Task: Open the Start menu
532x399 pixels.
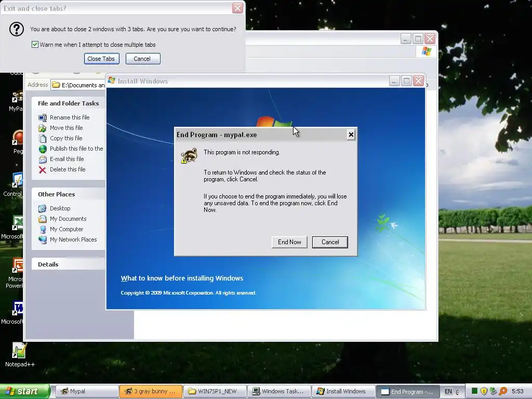Action: tap(24, 391)
